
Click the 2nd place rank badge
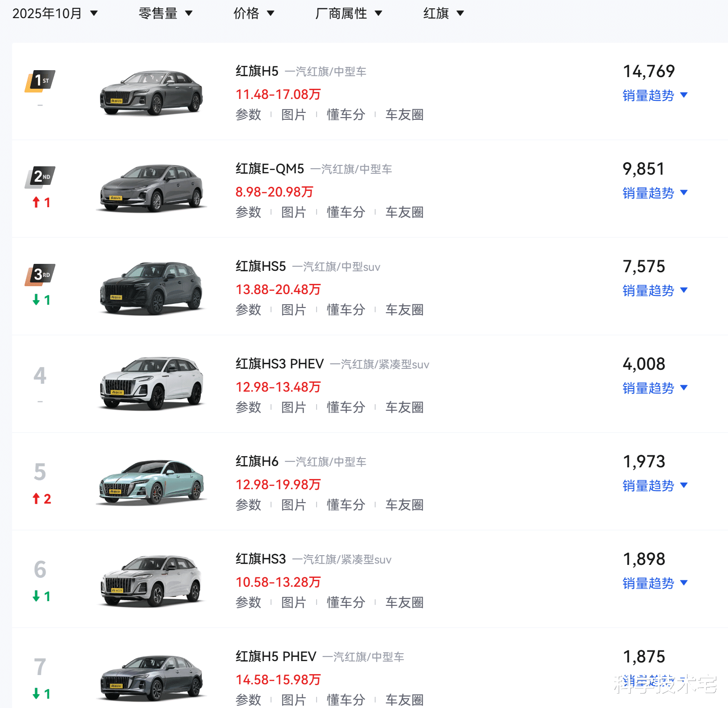pos(40,177)
